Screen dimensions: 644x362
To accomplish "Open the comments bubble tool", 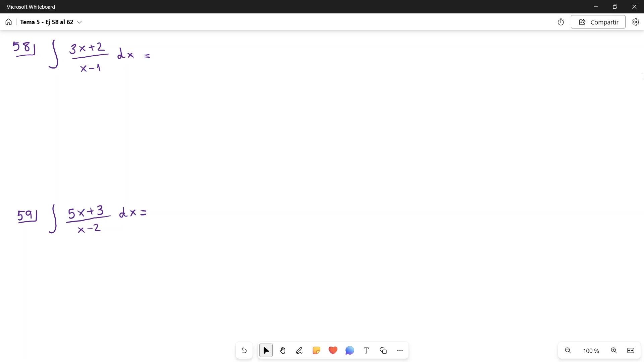I will (x=350, y=351).
